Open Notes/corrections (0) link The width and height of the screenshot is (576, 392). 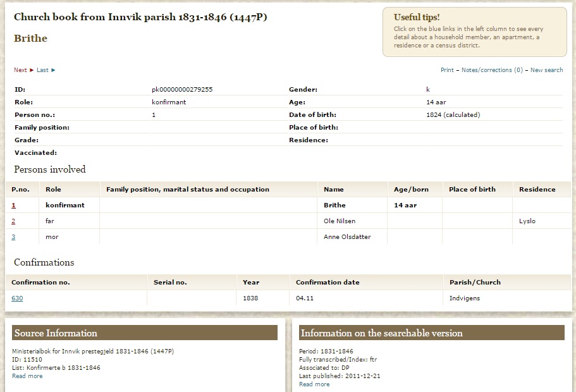pyautogui.click(x=492, y=70)
